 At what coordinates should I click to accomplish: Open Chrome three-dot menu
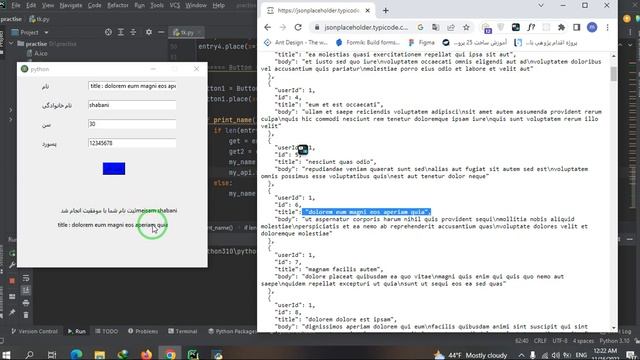(607, 27)
